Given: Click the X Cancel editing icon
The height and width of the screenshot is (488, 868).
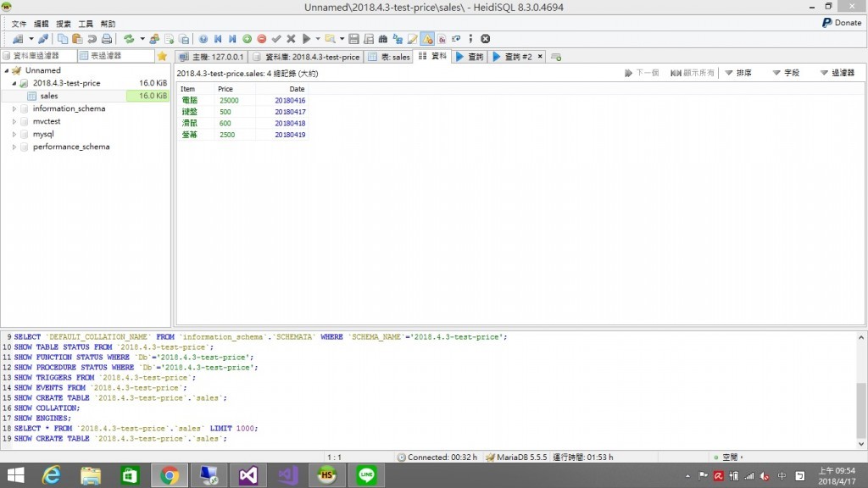Looking at the screenshot, I should point(292,39).
